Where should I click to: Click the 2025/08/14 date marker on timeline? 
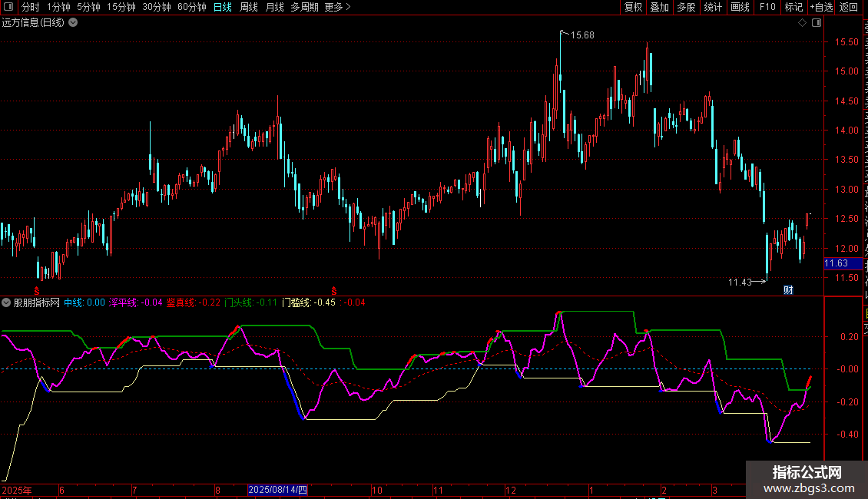[277, 490]
